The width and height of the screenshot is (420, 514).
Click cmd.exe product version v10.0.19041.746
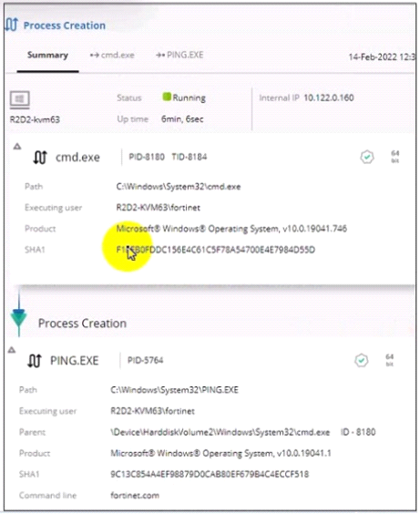(x=315, y=229)
